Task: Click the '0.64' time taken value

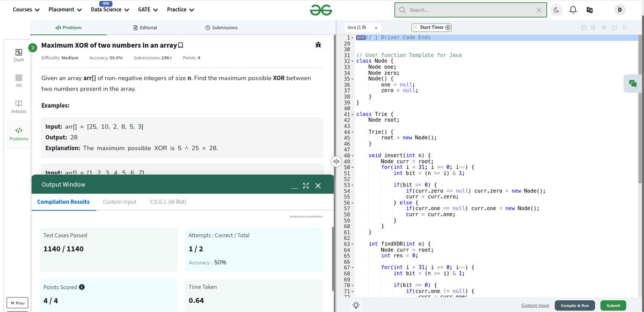Action: click(196, 300)
